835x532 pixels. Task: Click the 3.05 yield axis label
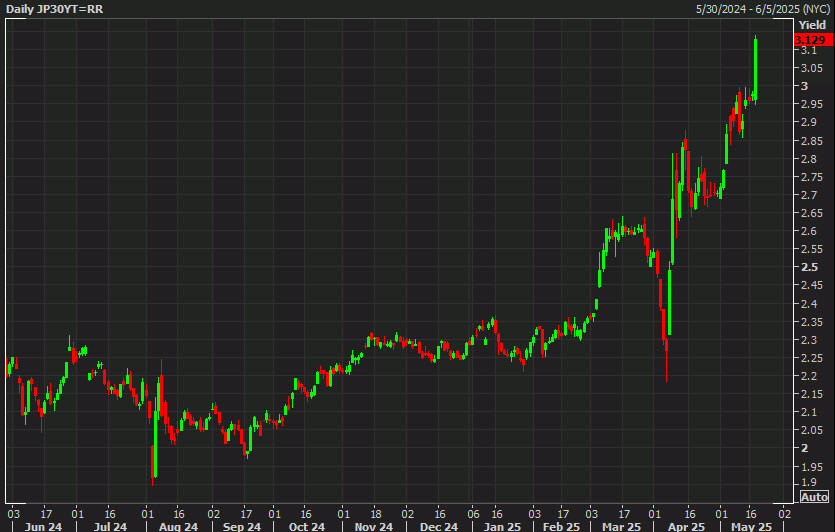pos(812,68)
